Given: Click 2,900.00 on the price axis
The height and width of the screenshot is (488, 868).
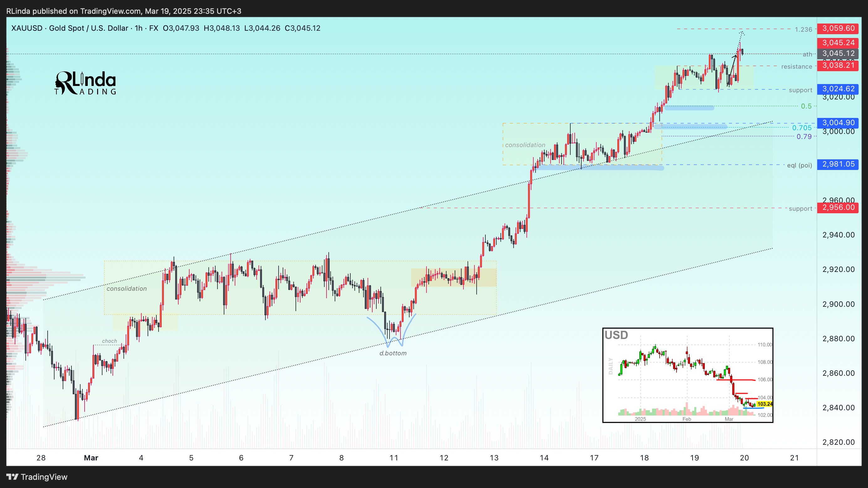Looking at the screenshot, I should coord(838,304).
